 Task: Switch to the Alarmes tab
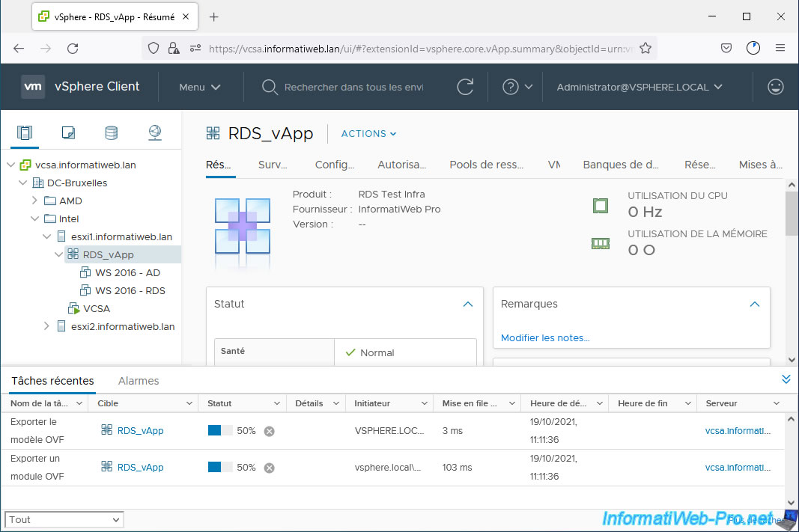(x=139, y=381)
